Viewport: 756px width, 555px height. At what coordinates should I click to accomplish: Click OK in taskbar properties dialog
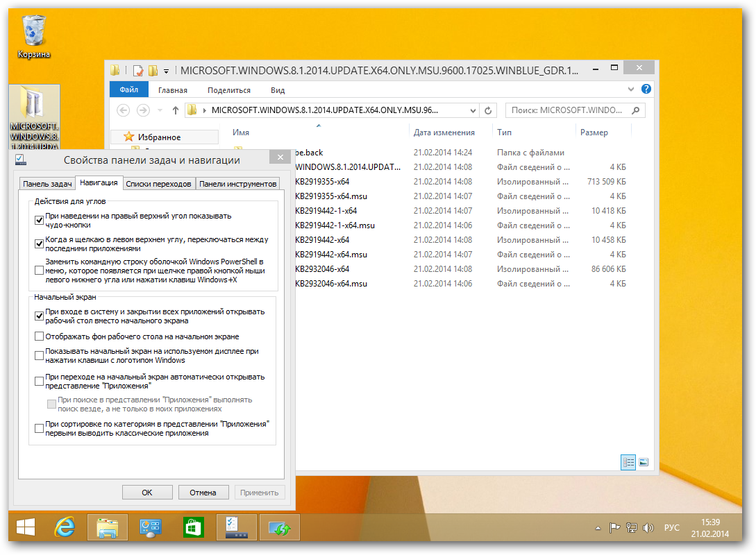coord(147,493)
